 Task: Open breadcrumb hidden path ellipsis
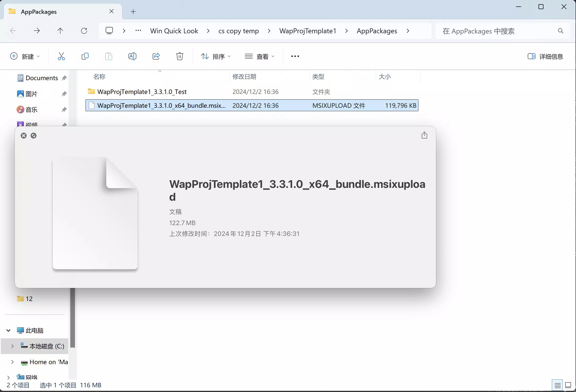click(138, 31)
